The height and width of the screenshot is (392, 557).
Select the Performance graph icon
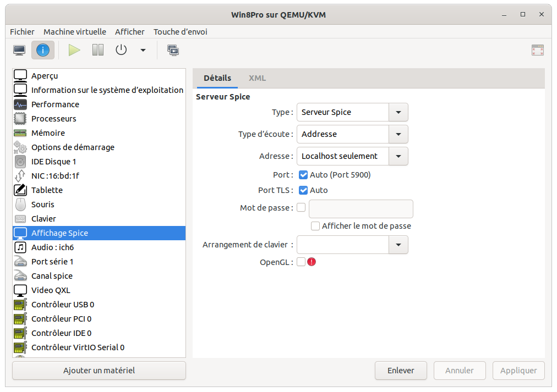[x=20, y=104]
